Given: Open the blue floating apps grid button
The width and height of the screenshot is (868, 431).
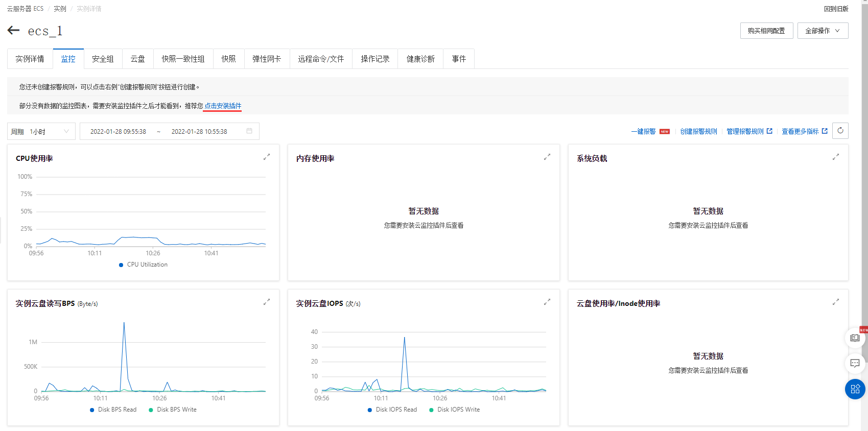Looking at the screenshot, I should (x=855, y=389).
